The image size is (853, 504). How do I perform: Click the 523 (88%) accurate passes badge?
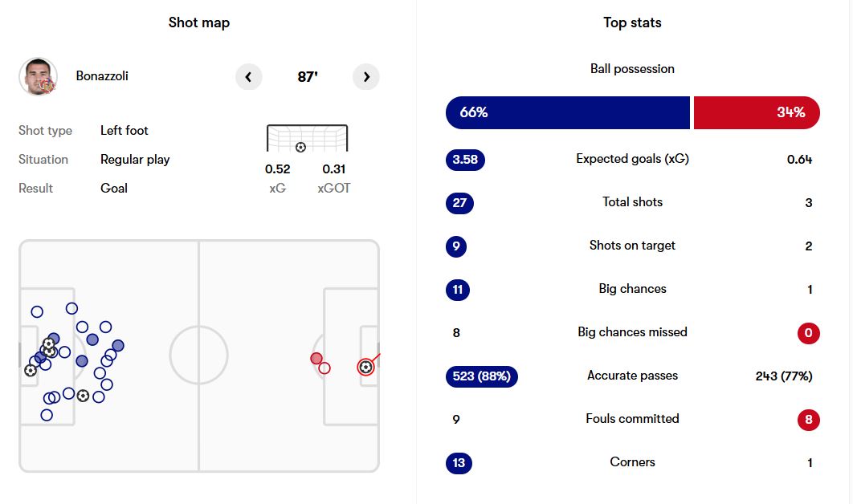[481, 376]
